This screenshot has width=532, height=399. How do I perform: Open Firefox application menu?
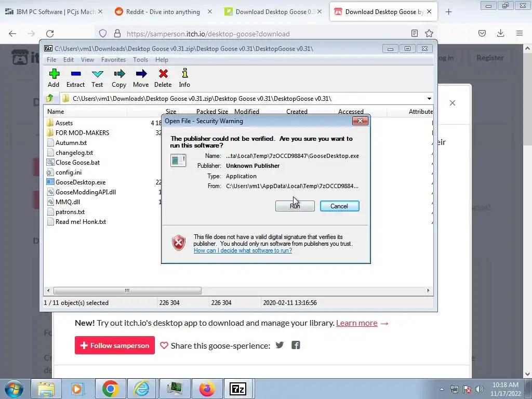pos(520,33)
